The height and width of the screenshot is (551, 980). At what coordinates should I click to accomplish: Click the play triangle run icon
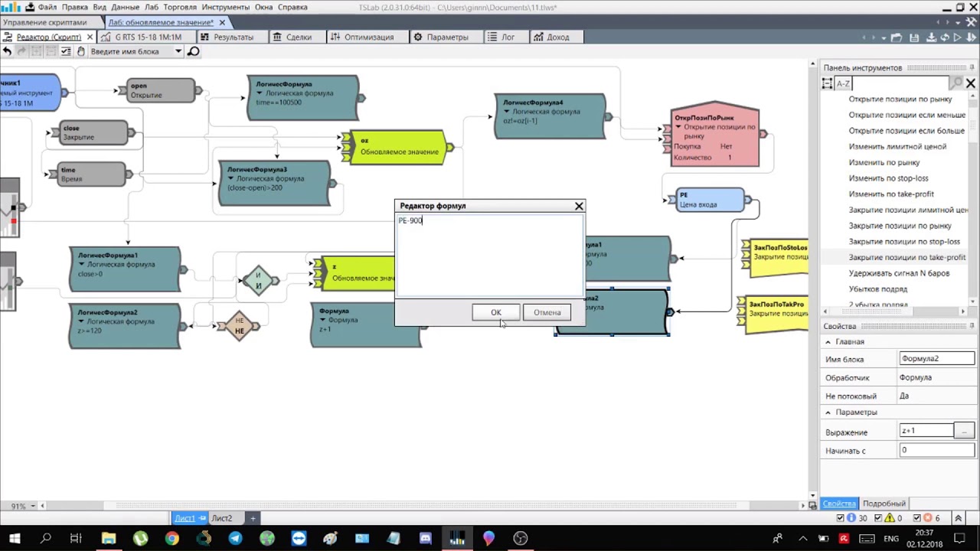point(957,37)
